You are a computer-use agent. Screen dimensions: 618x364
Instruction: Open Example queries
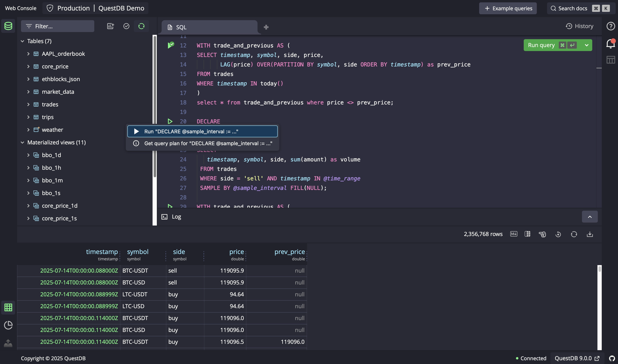click(508, 8)
